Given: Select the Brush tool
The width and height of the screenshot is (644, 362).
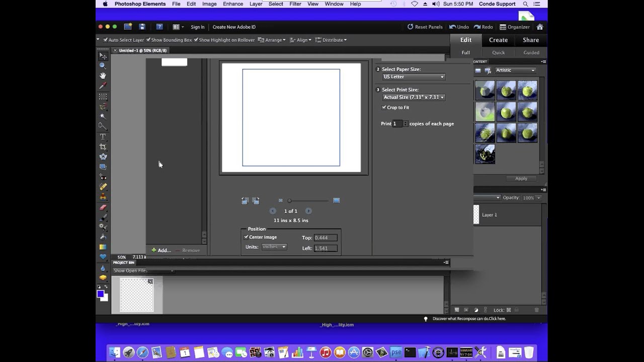Looking at the screenshot, I should [x=103, y=217].
